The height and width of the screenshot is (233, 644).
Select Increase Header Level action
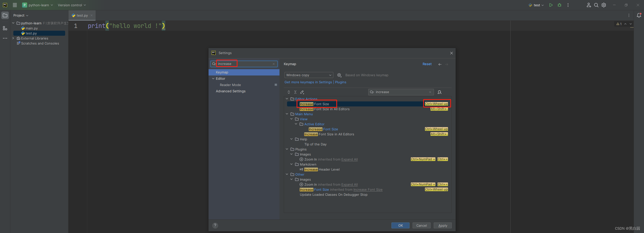(322, 169)
